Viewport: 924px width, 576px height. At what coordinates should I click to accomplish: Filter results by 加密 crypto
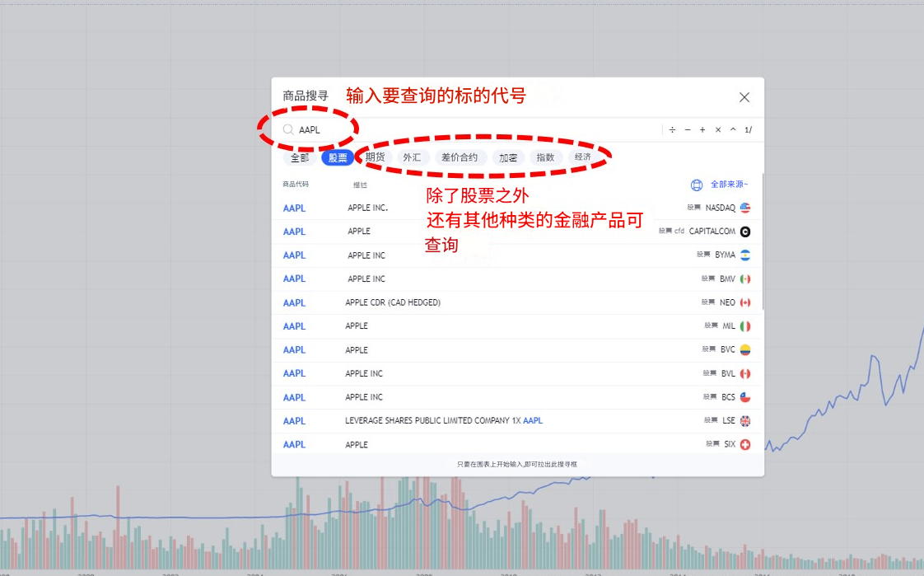pyautogui.click(x=508, y=157)
